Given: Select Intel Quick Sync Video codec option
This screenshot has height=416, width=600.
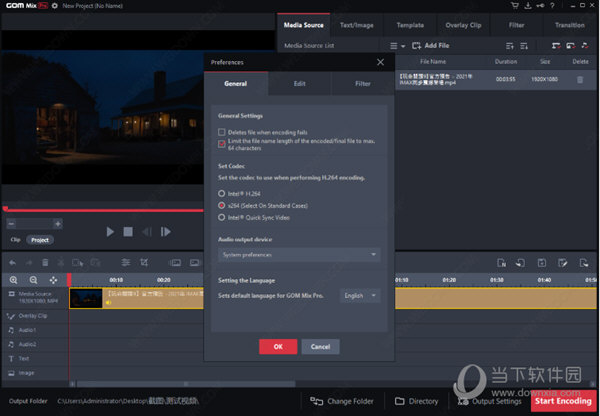Looking at the screenshot, I should (222, 217).
